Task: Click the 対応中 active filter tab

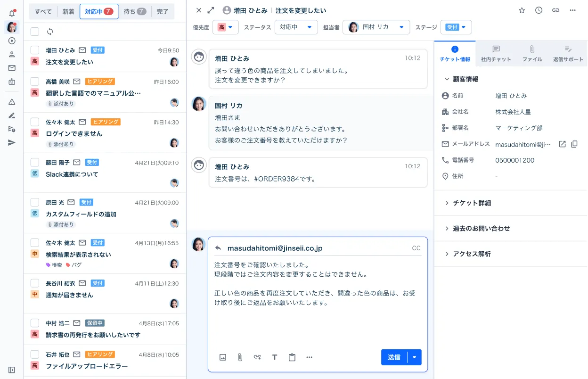Action: click(99, 12)
